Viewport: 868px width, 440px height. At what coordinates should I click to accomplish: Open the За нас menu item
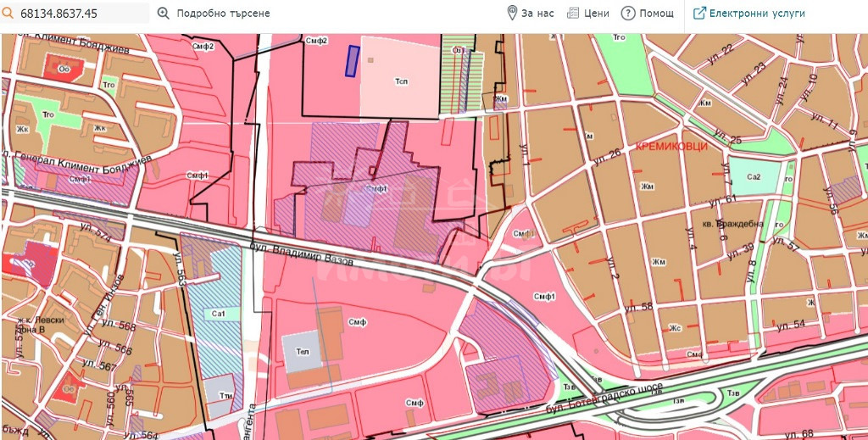point(537,14)
